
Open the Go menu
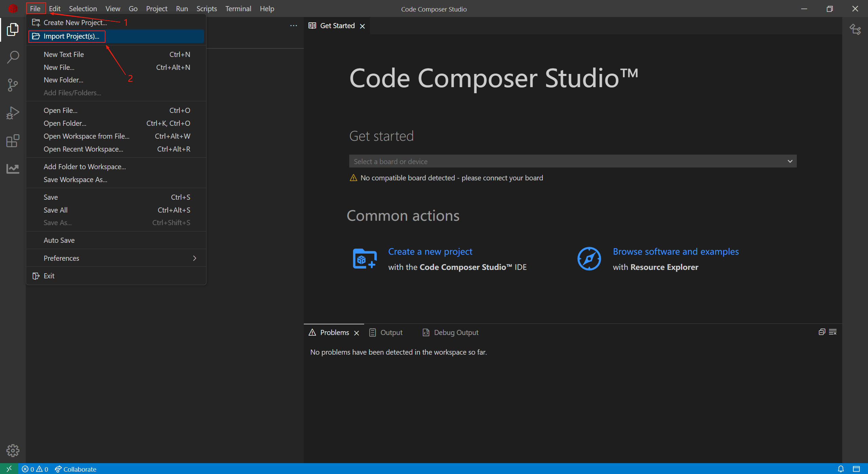pos(133,9)
